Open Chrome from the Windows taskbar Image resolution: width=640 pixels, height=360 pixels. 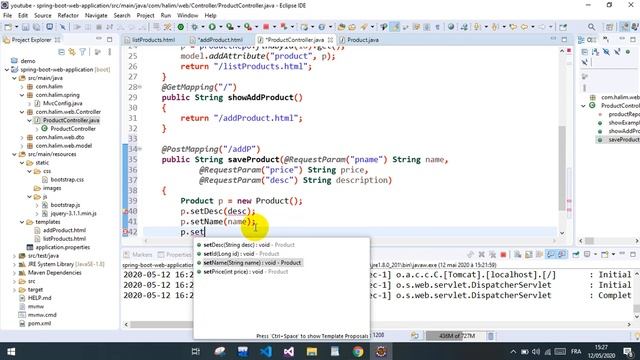[x=358, y=351]
